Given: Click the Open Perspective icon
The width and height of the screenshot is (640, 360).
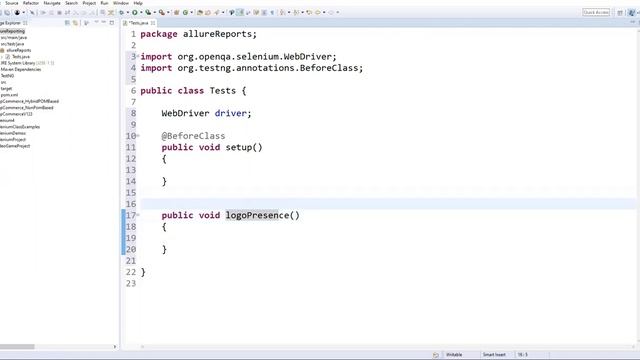Looking at the screenshot, I should point(620,13).
